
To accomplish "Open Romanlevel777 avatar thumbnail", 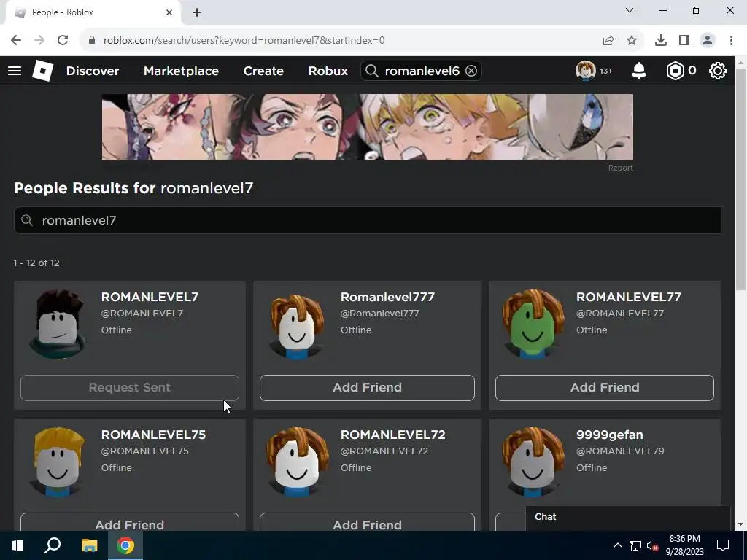I will coord(296,326).
